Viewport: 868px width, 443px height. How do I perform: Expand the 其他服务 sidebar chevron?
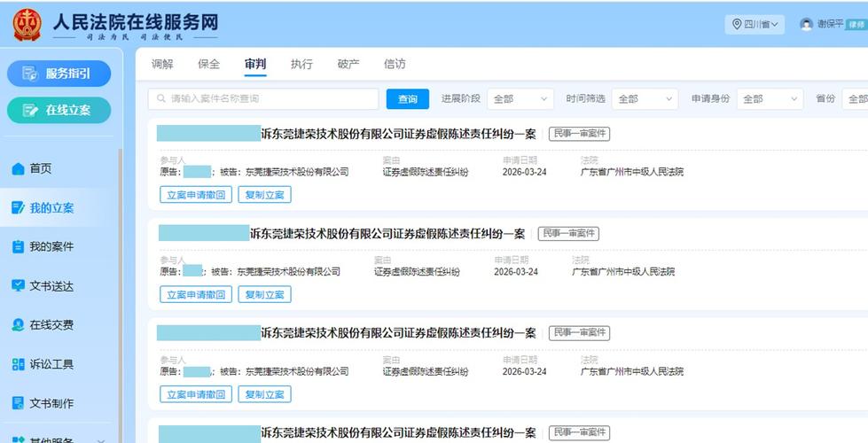click(x=101, y=440)
